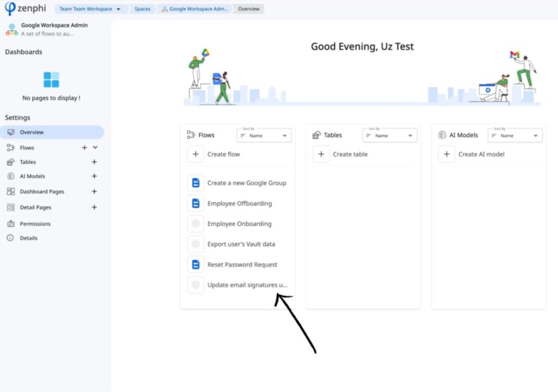Click the Google Workspace Admin space icon
The image size is (558, 392).
(11, 29)
